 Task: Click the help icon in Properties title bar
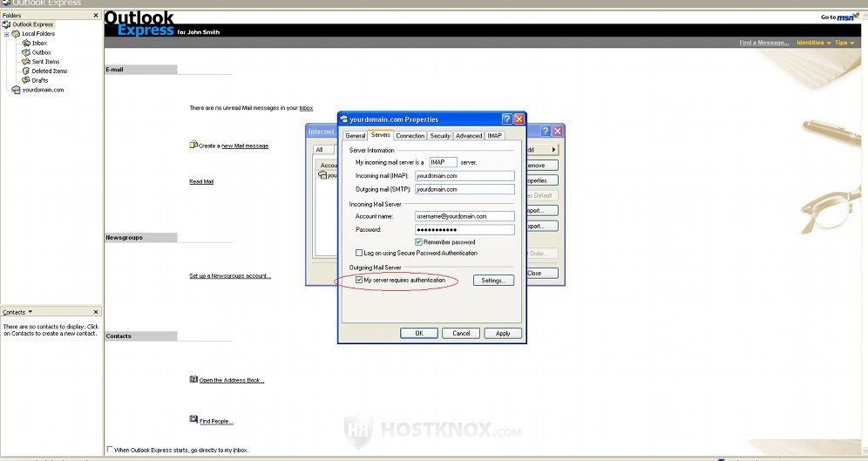pyautogui.click(x=507, y=119)
